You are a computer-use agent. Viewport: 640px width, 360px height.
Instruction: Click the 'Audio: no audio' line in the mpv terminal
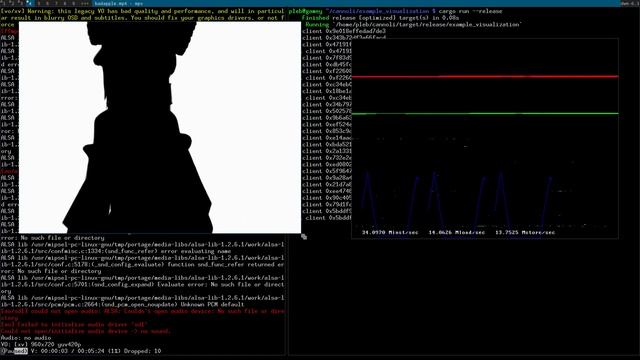[26, 338]
